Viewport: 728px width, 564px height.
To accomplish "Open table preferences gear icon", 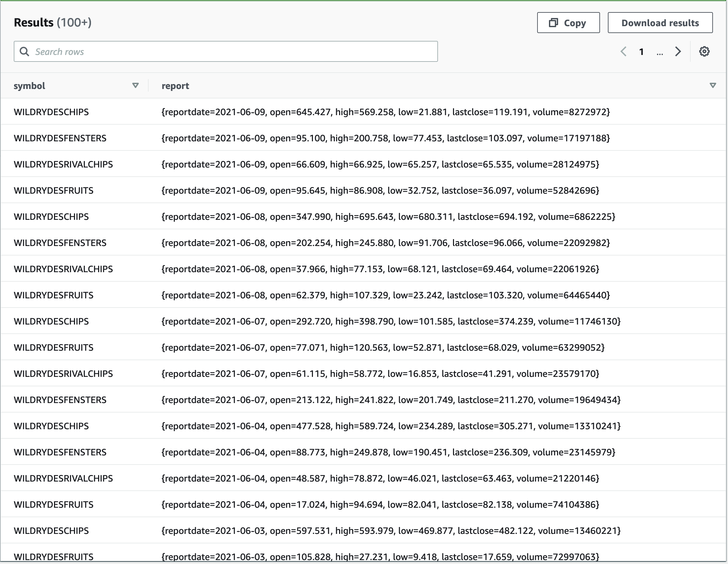I will coord(704,52).
